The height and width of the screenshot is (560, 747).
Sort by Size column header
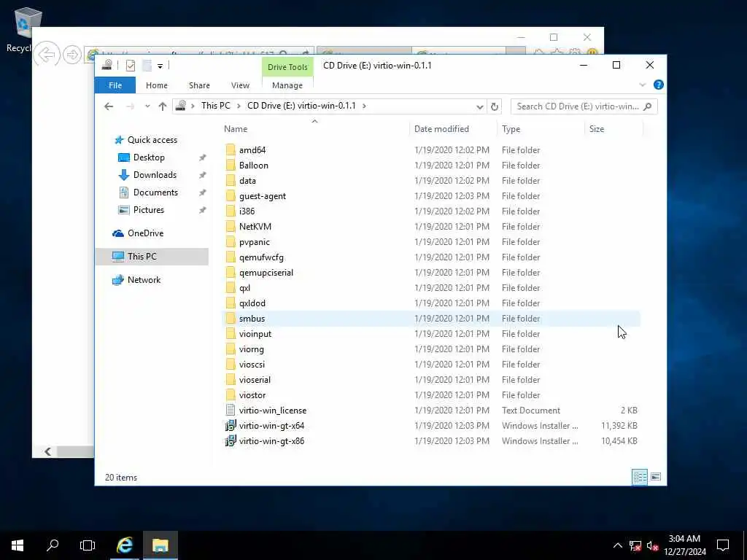tap(597, 129)
